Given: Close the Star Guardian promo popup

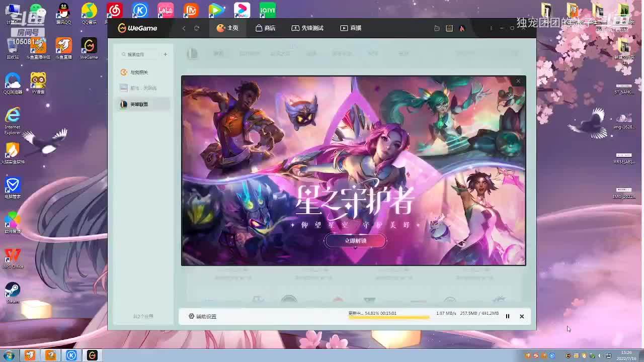Looking at the screenshot, I should [518, 81].
